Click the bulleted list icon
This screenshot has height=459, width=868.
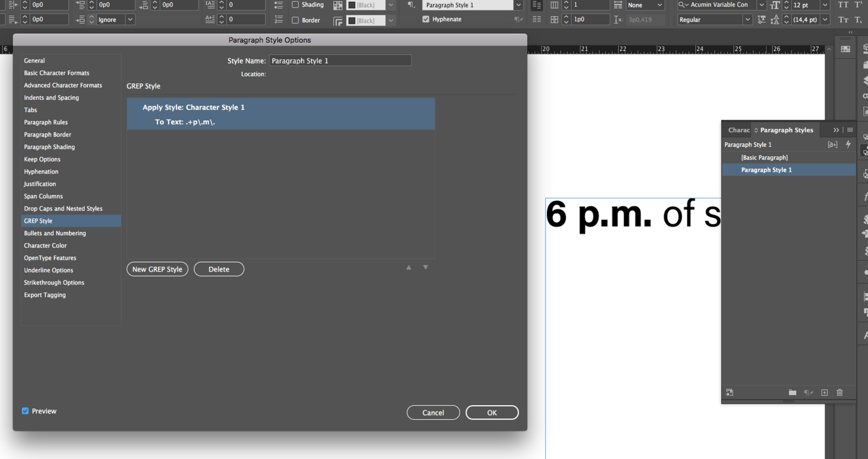(x=278, y=5)
